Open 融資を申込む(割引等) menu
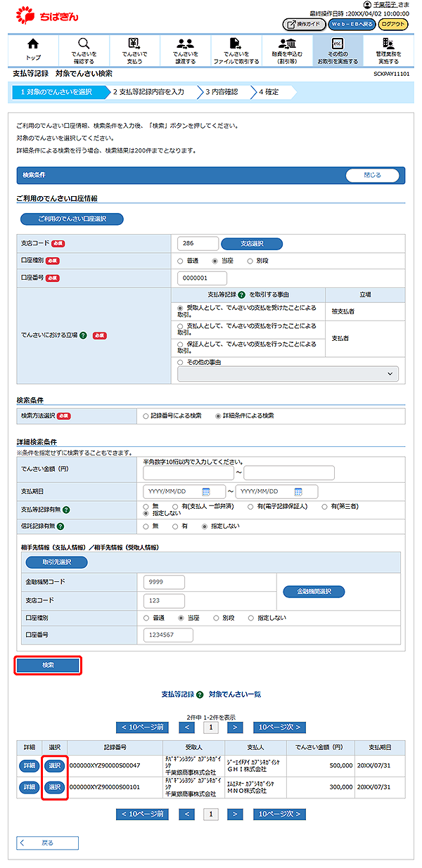422x868 pixels. click(x=287, y=50)
